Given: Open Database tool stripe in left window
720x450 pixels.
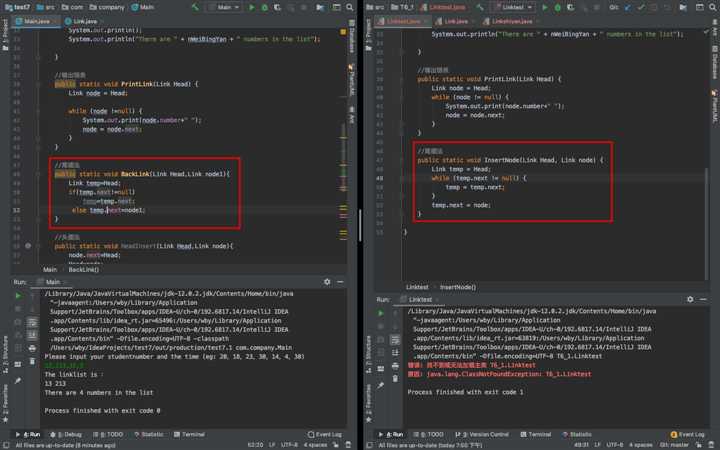Looking at the screenshot, I should coord(352,36).
